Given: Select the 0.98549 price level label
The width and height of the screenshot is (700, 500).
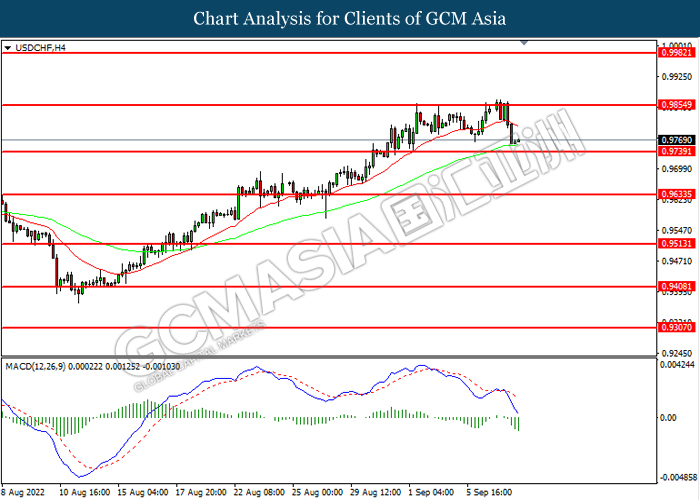Looking at the screenshot, I should tap(676, 105).
